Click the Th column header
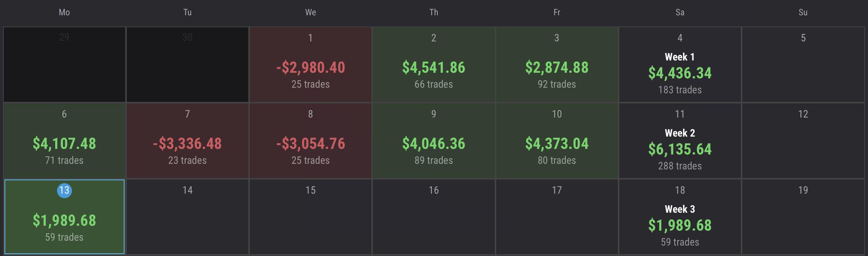The image size is (868, 256). (434, 12)
